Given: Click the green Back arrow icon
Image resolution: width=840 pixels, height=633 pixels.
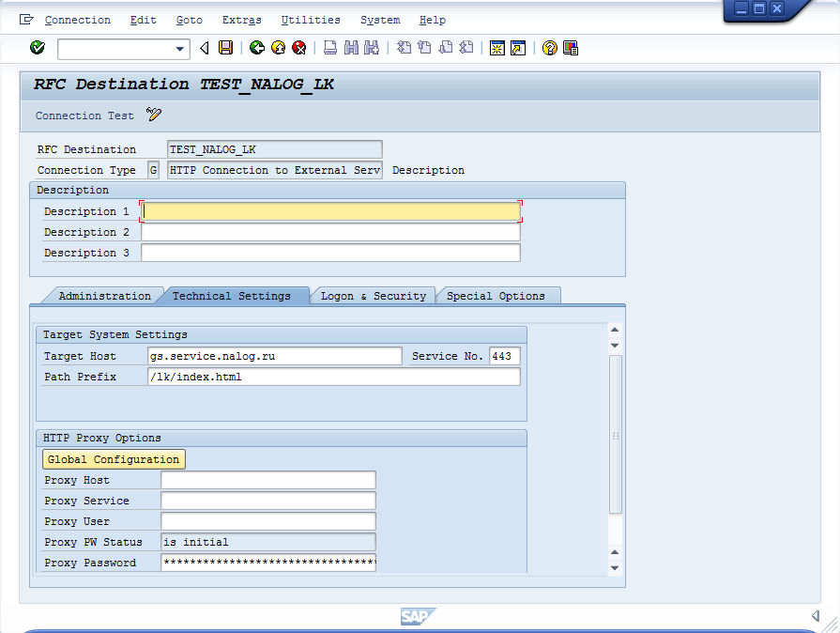Looking at the screenshot, I should [256, 48].
